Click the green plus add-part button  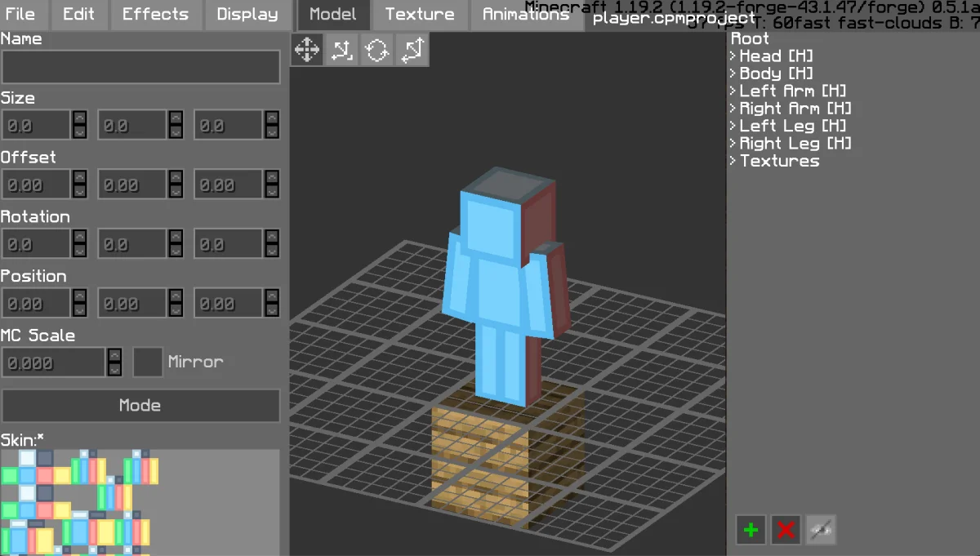751,530
